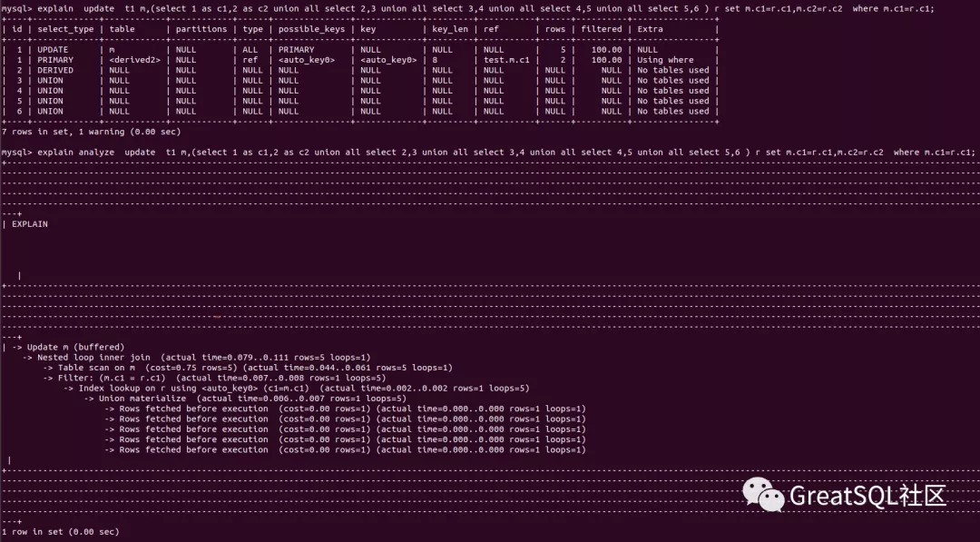Click '<auto_key0>' in possible_keys column

(x=307, y=60)
